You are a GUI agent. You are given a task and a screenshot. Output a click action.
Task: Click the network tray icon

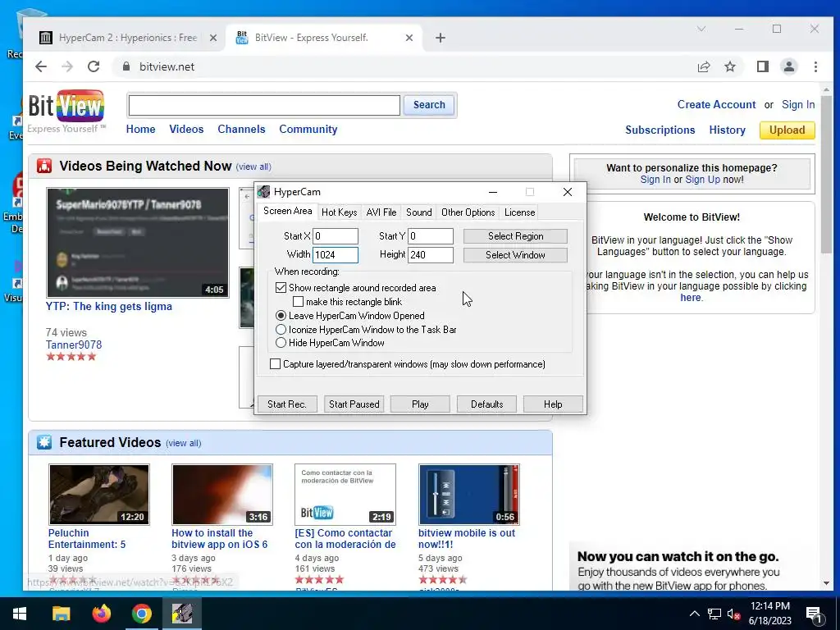coord(714,614)
